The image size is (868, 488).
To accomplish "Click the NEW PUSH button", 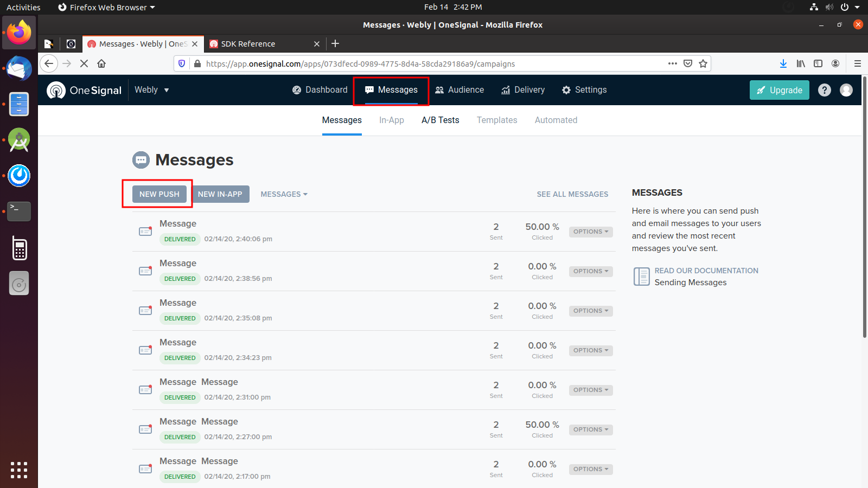I will [159, 194].
